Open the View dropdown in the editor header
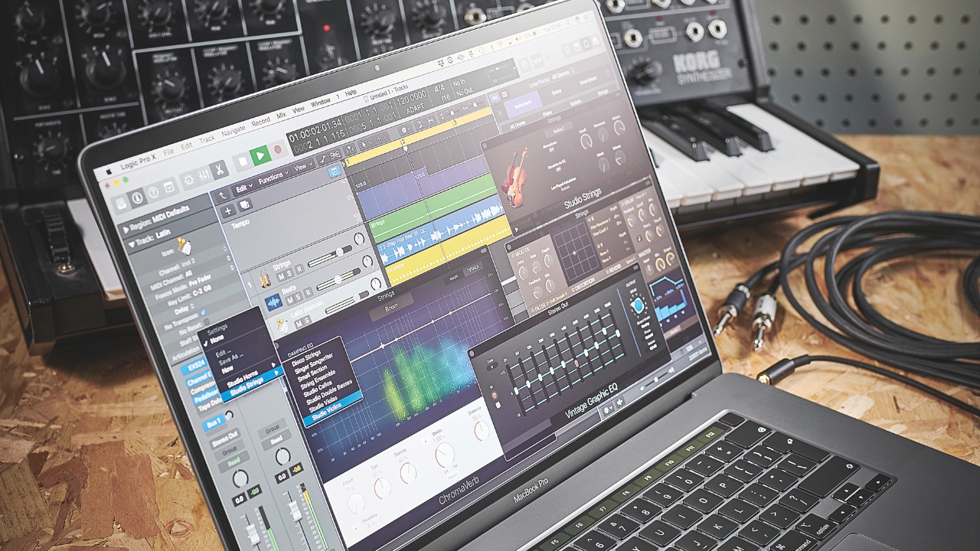 click(302, 167)
